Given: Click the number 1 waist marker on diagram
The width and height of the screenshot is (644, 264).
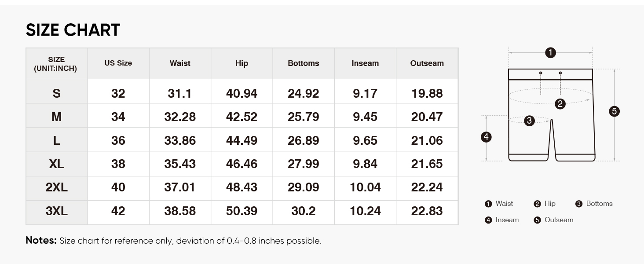Looking at the screenshot, I should [550, 53].
